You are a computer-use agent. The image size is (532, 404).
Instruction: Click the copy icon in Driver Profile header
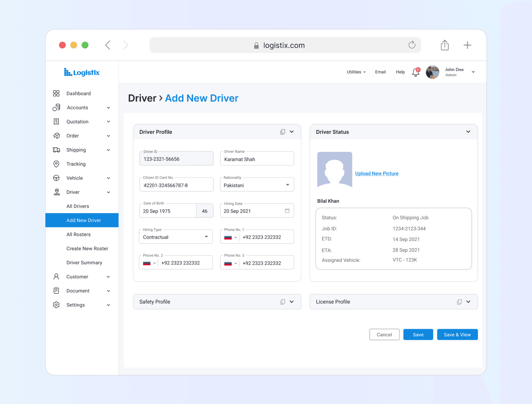pyautogui.click(x=283, y=132)
